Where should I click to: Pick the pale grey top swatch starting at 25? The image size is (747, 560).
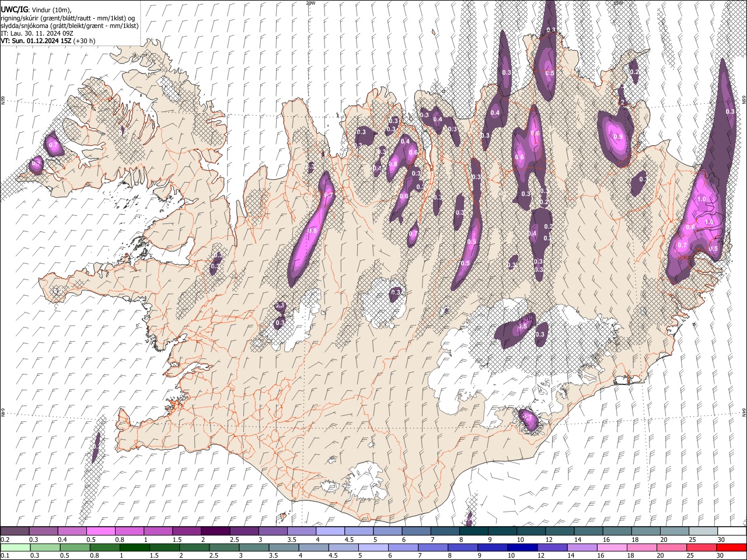[703, 531]
